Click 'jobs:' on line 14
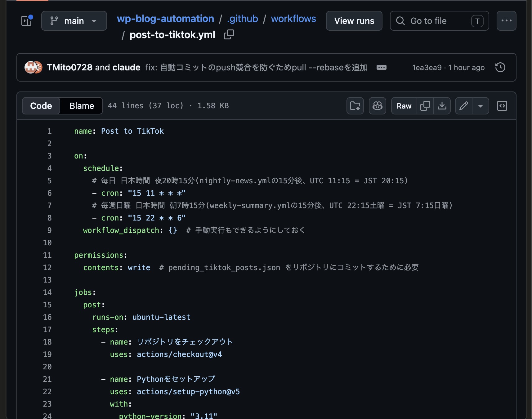 tap(85, 292)
